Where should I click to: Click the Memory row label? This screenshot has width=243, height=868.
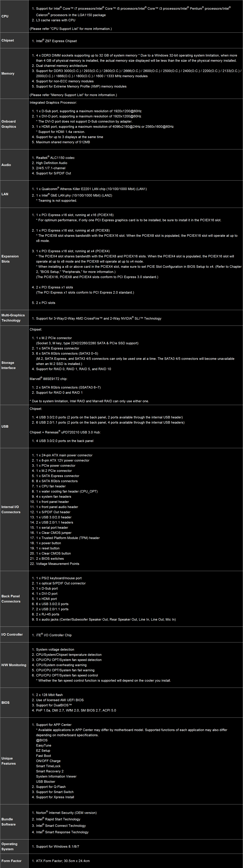8,73
